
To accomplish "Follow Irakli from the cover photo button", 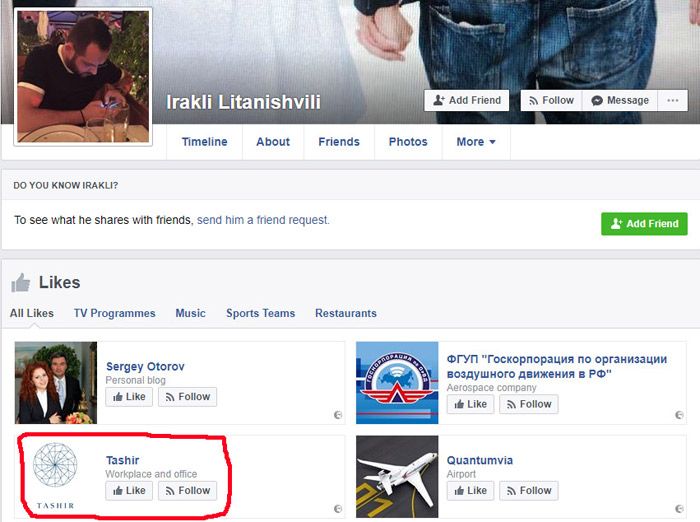I will [x=551, y=100].
